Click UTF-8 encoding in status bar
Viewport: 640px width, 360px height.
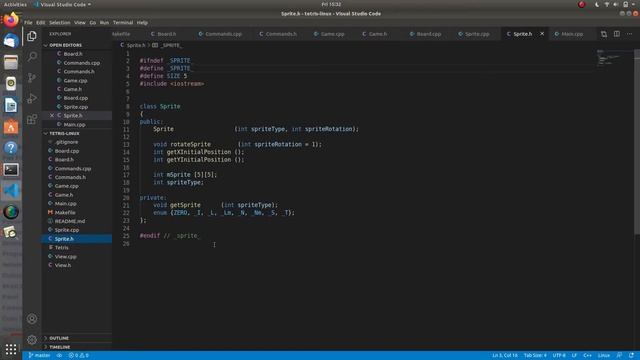[559, 356]
